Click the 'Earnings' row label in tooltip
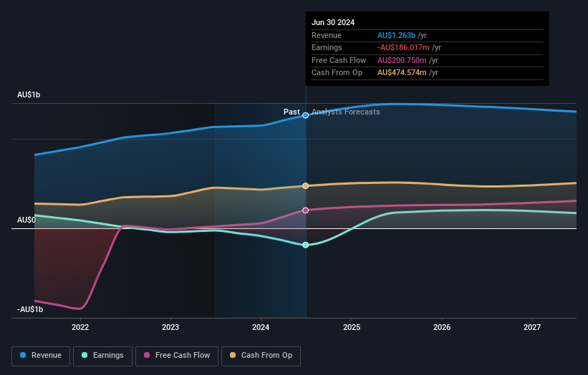The height and width of the screenshot is (375, 588). click(x=327, y=47)
